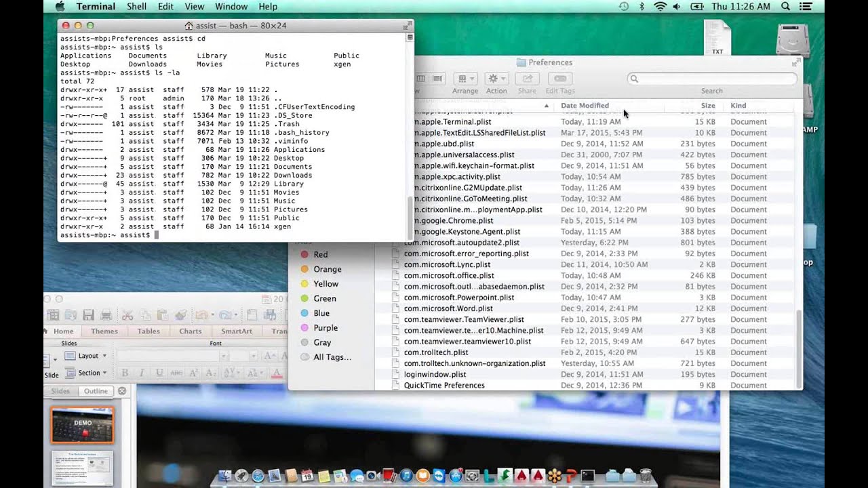Image resolution: width=868 pixels, height=488 pixels.
Task: Open the Arrange dropdown in Finder toolbar
Action: (465, 79)
